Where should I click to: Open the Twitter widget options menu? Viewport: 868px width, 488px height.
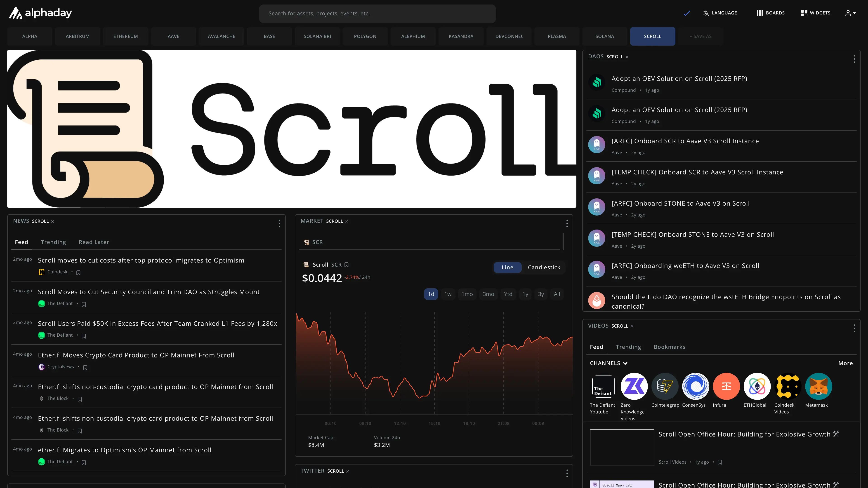point(567,473)
